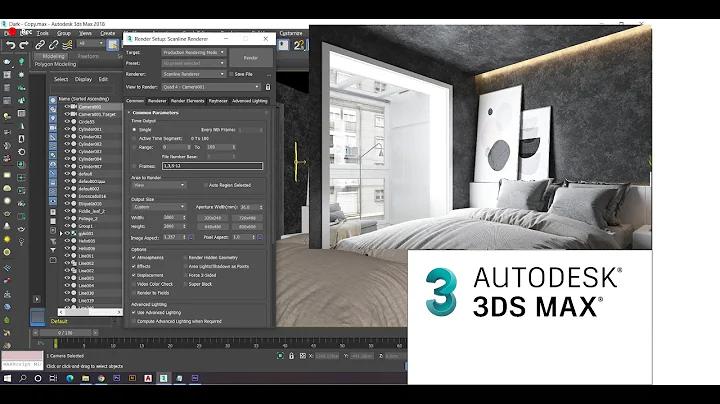Screen dimensions: 720x404
Task: Click the Render button
Action: coord(251,58)
